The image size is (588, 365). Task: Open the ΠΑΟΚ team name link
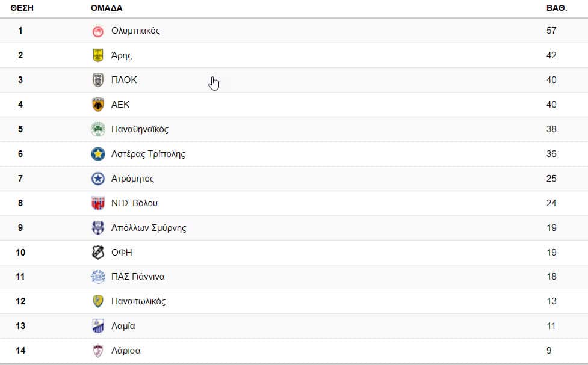124,80
